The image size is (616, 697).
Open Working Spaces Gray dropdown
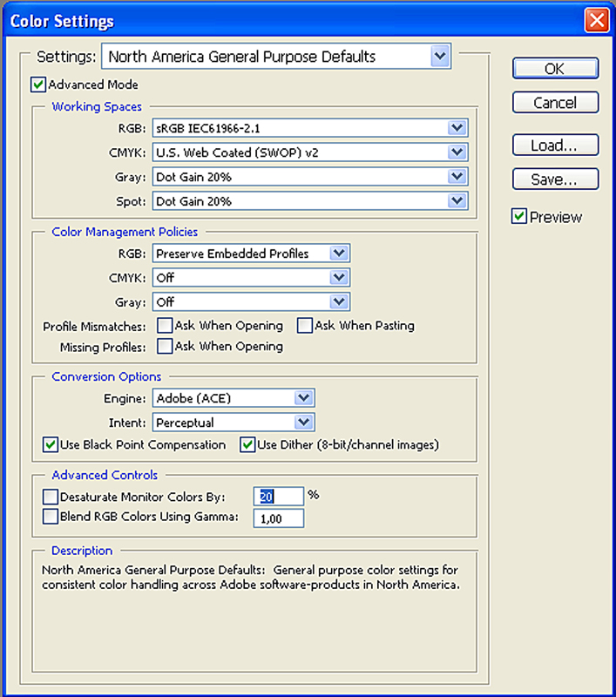click(310, 177)
